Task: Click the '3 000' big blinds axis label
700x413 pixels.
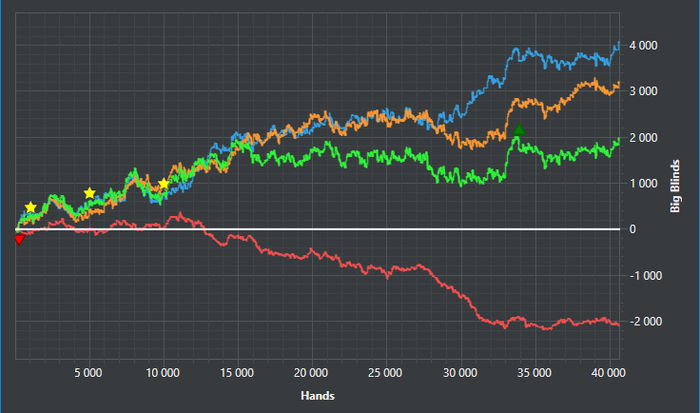Action: coord(643,91)
